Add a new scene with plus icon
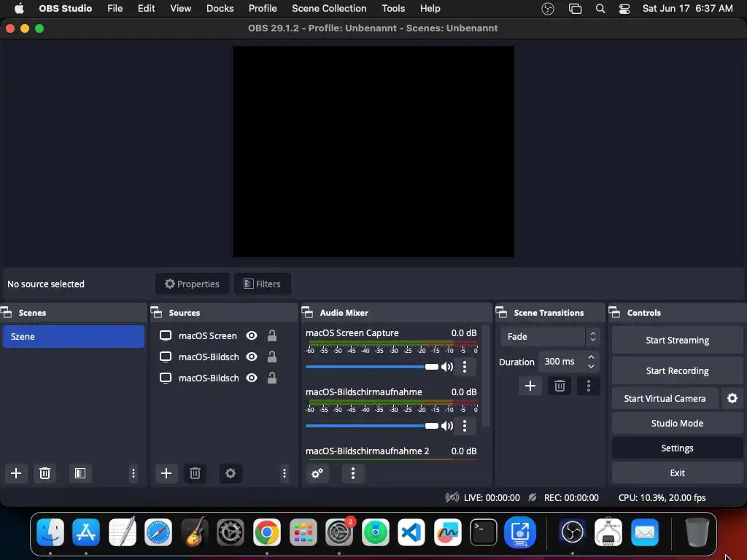Image resolution: width=747 pixels, height=560 pixels. point(16,473)
